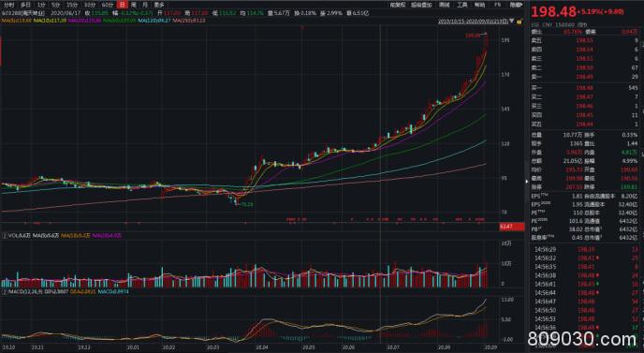
Task: Click the high price marker near chart top
Action: pyautogui.click(x=473, y=36)
